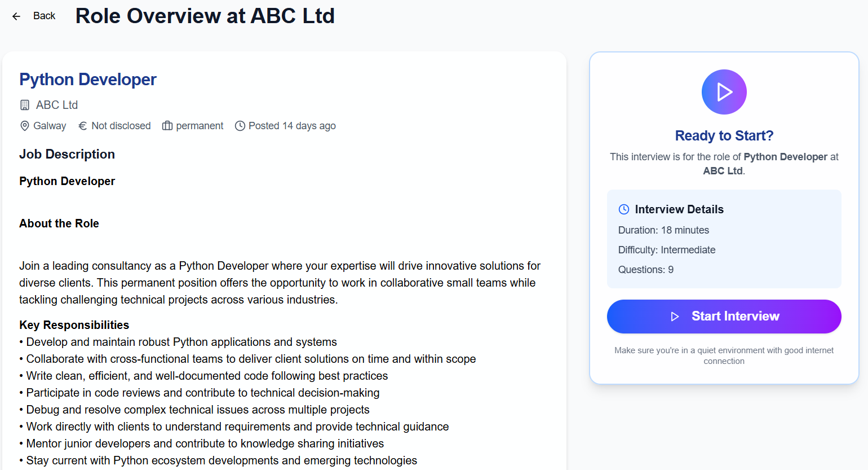Click the Job Description heading

click(67, 153)
